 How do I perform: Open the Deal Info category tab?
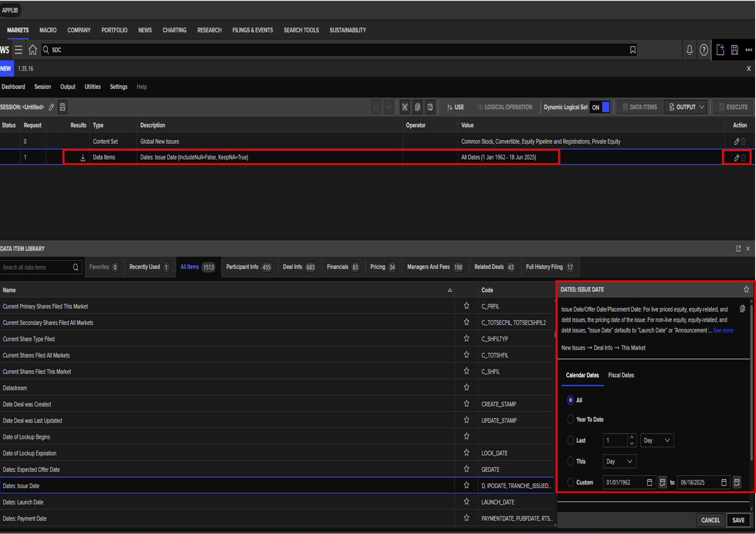299,267
